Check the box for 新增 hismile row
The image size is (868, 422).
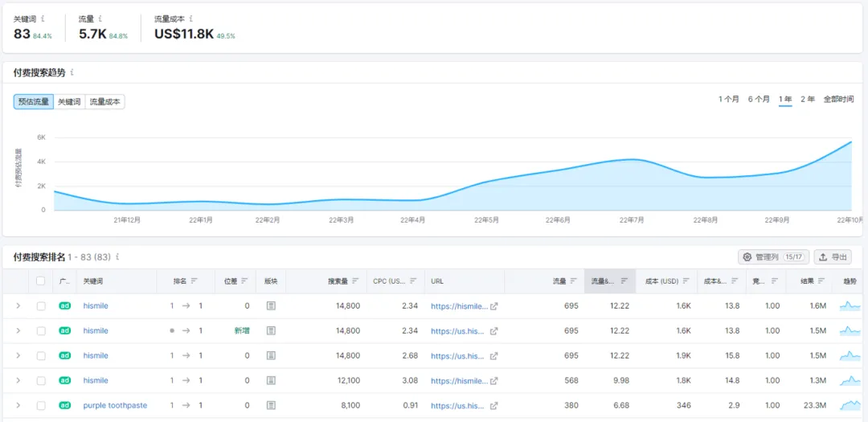[x=41, y=330]
